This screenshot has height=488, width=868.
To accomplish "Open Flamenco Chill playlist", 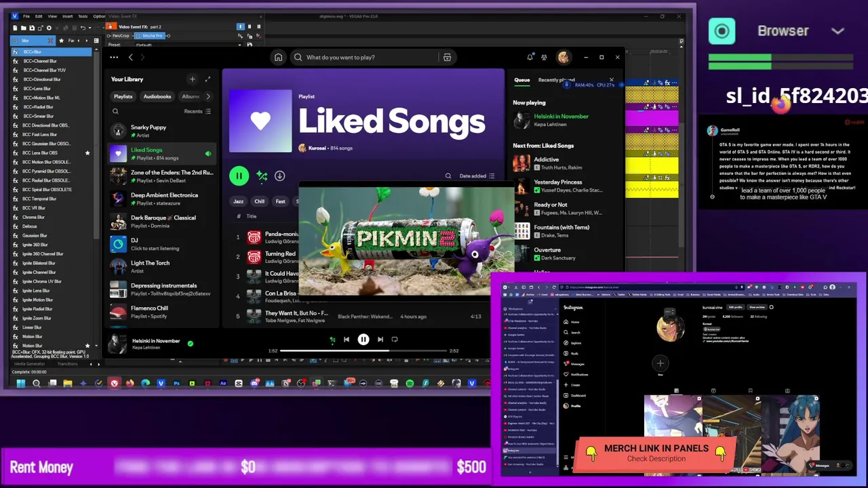I will tap(162, 312).
